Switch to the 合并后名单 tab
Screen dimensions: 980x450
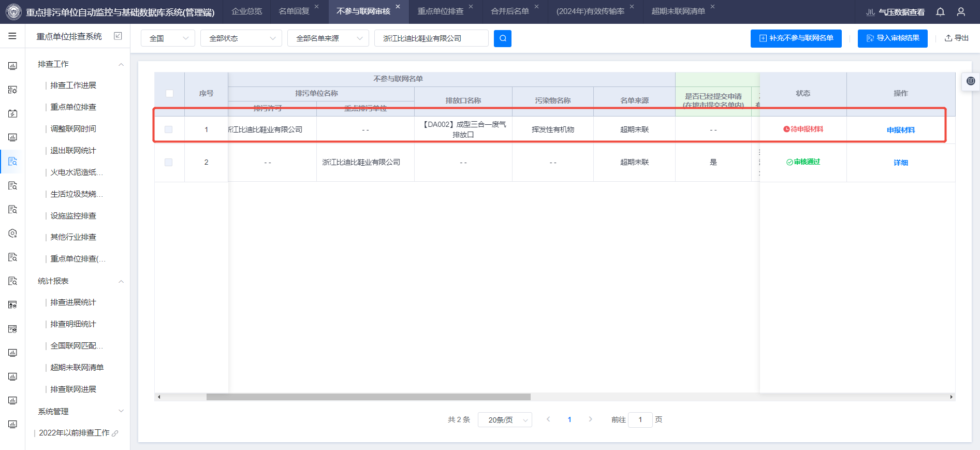point(510,11)
